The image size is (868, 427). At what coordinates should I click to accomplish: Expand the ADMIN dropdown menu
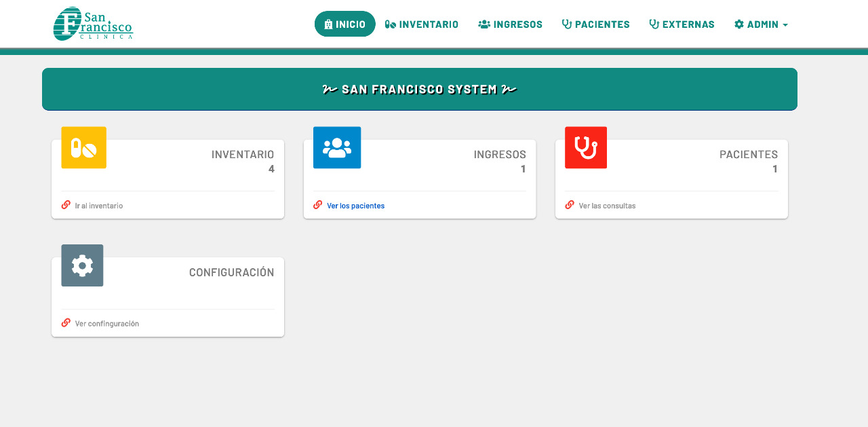coord(761,24)
